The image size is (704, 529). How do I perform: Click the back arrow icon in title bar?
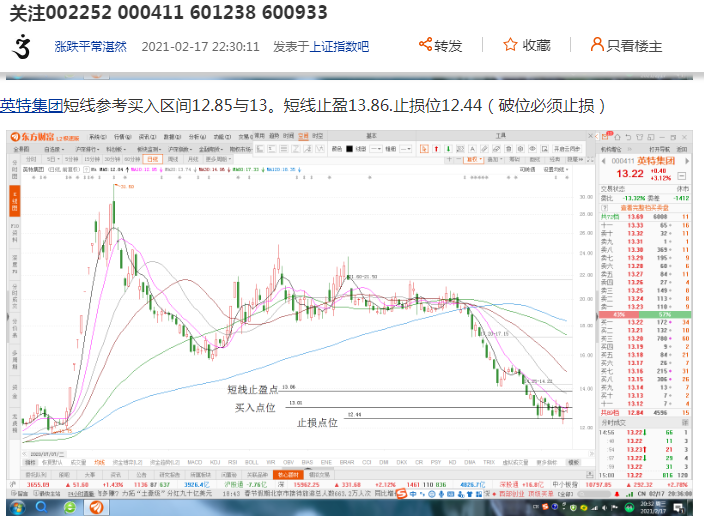(x=628, y=137)
